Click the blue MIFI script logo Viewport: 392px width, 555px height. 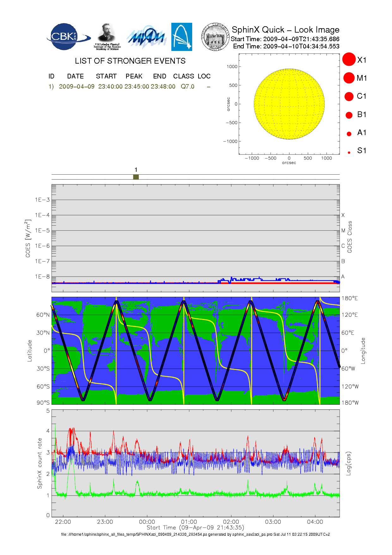tap(146, 37)
